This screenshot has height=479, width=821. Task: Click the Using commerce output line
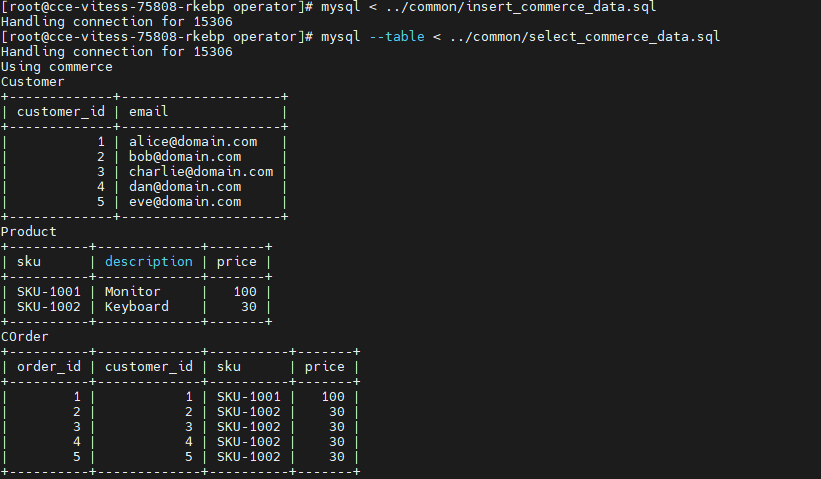57,67
